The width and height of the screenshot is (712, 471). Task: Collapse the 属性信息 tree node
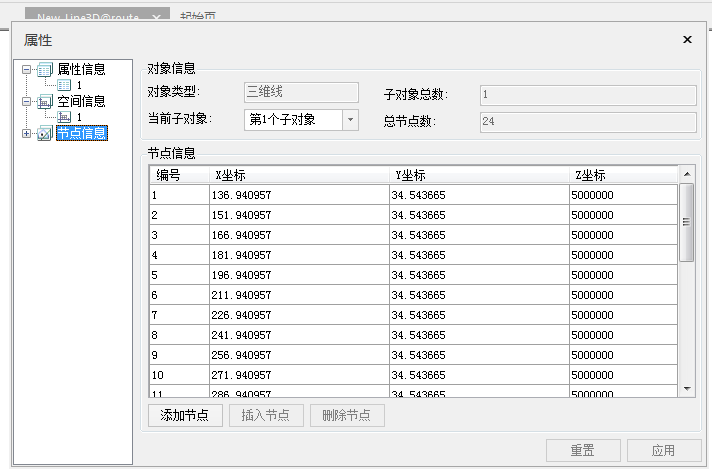(x=26, y=70)
